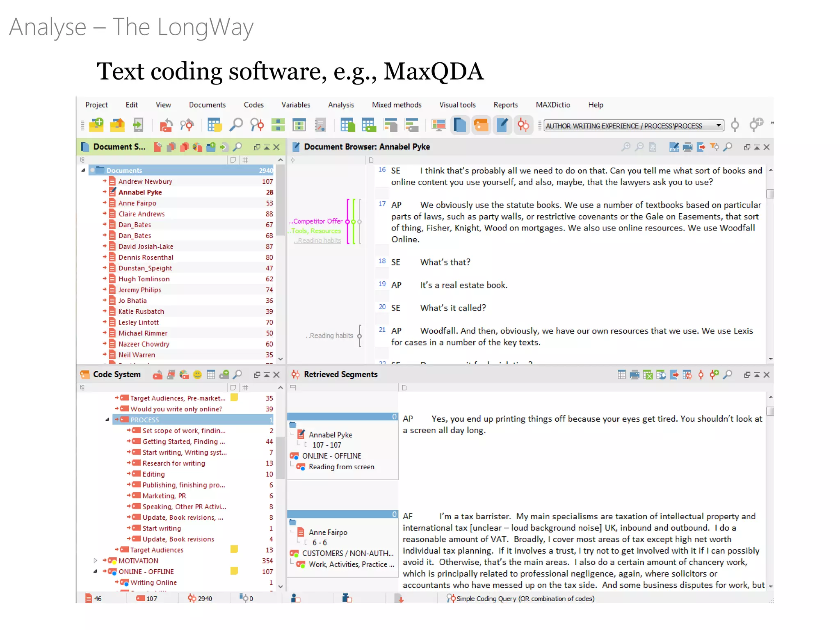Viewport: 840px width, 630px height.
Task: Click the Competitor Offer coding stripe label
Action: 317,221
